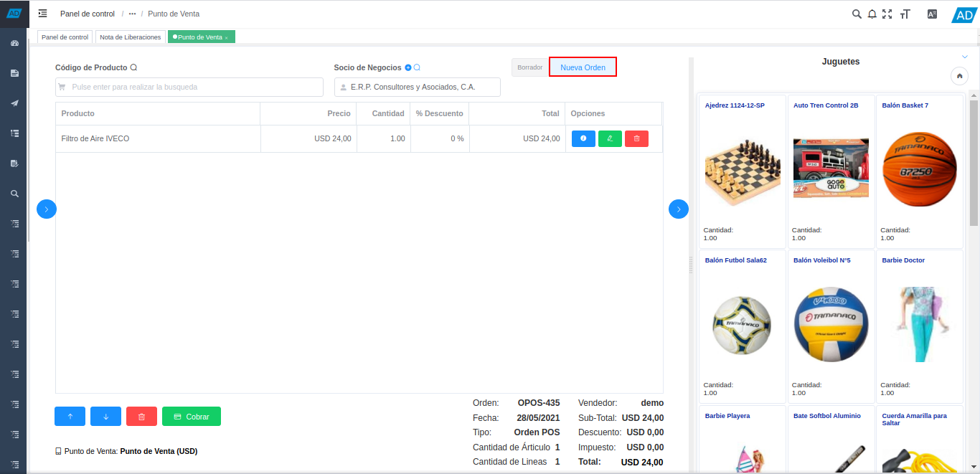Viewport: 980px width, 474px height.
Task: Click the Nueva Orden button
Action: [x=583, y=67]
